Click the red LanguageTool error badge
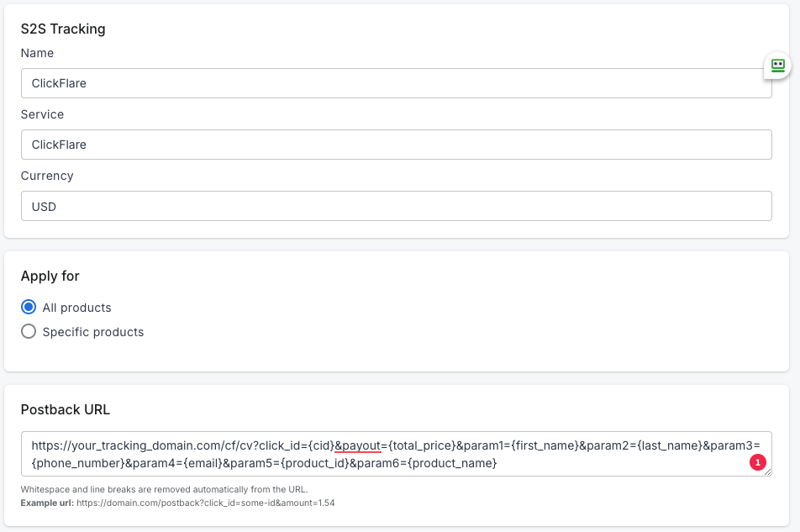Screen dimensions: 800x532 tap(757, 463)
